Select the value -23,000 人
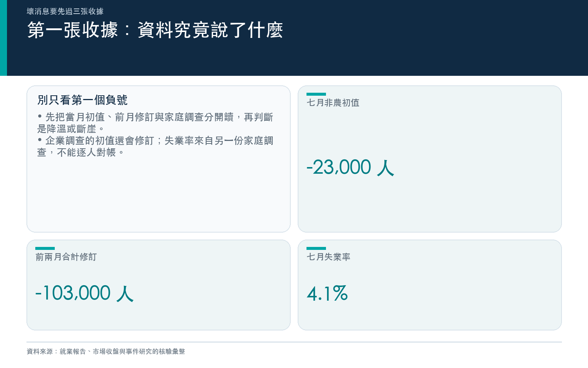Viewport: 588px width, 368px height. tap(350, 167)
